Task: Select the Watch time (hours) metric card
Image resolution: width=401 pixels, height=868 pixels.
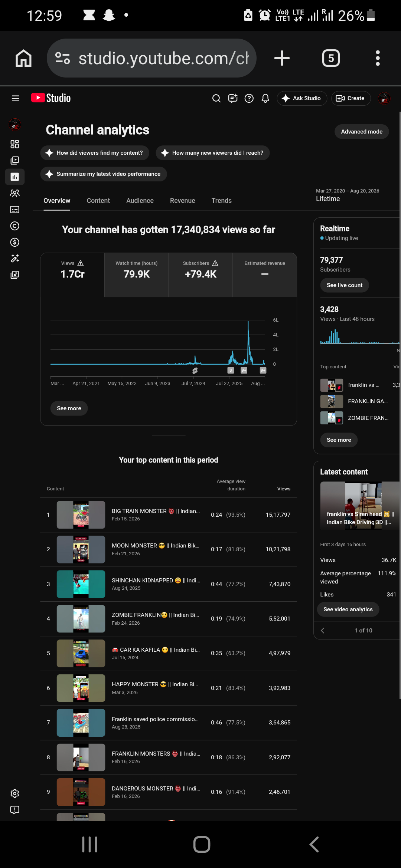Action: click(137, 275)
